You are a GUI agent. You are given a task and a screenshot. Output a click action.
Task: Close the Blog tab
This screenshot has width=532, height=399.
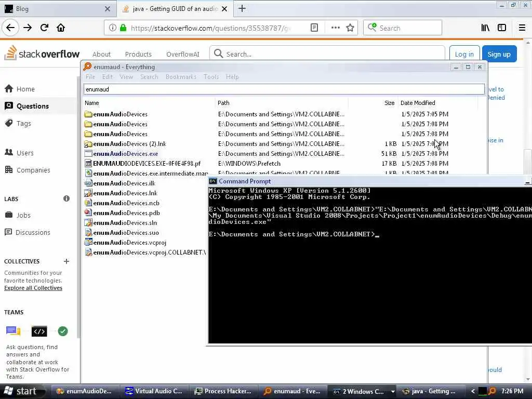pyautogui.click(x=107, y=9)
